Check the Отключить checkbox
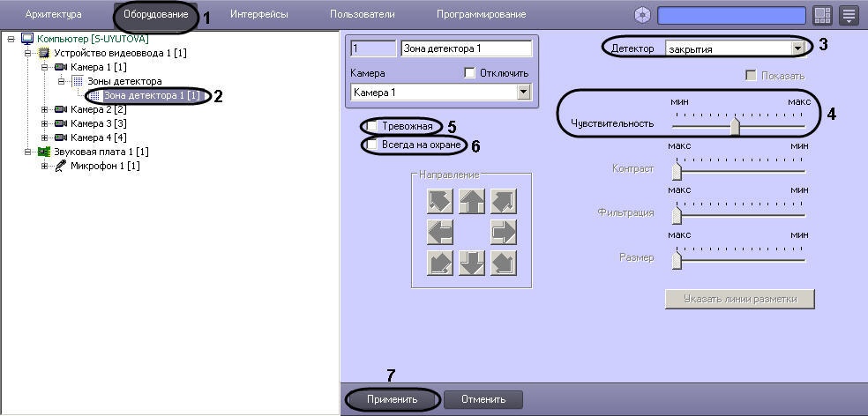868x416 pixels. pyautogui.click(x=469, y=73)
